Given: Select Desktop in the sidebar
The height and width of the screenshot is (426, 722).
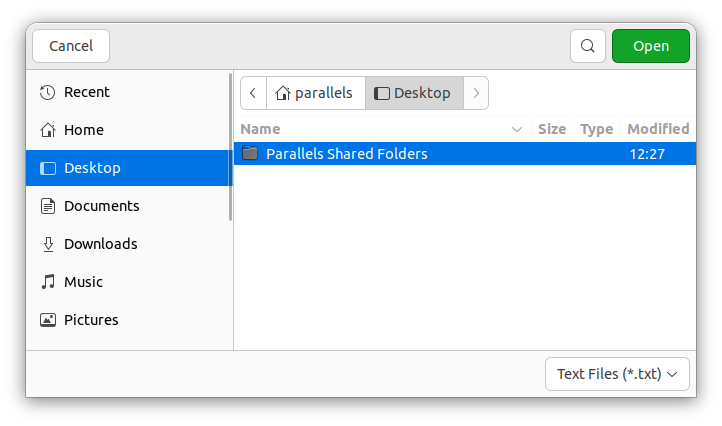Looking at the screenshot, I should [x=92, y=168].
